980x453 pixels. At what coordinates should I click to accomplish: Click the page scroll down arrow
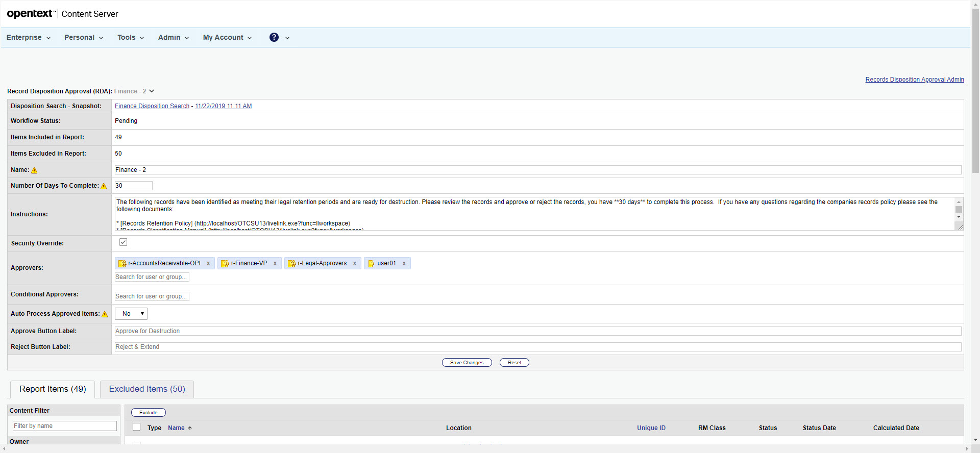coord(976,440)
